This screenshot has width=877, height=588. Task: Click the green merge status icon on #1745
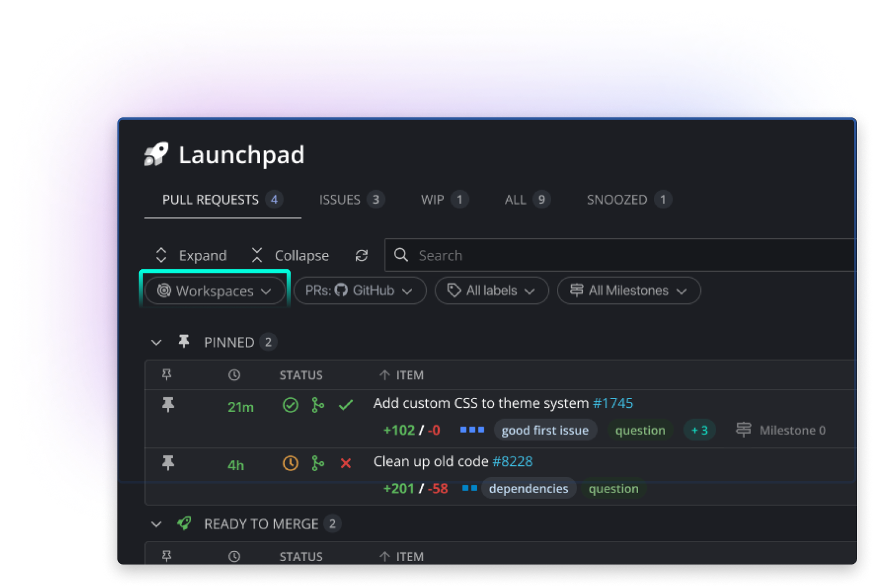318,405
